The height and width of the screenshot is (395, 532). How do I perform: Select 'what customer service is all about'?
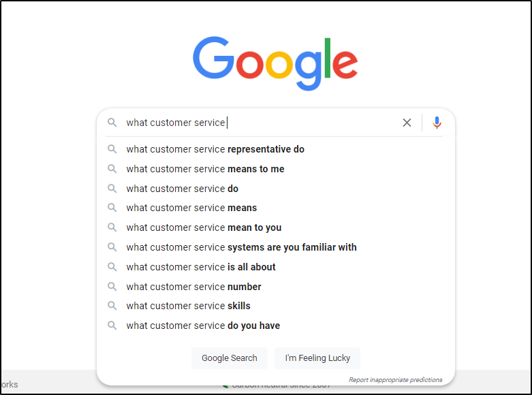[201, 267]
